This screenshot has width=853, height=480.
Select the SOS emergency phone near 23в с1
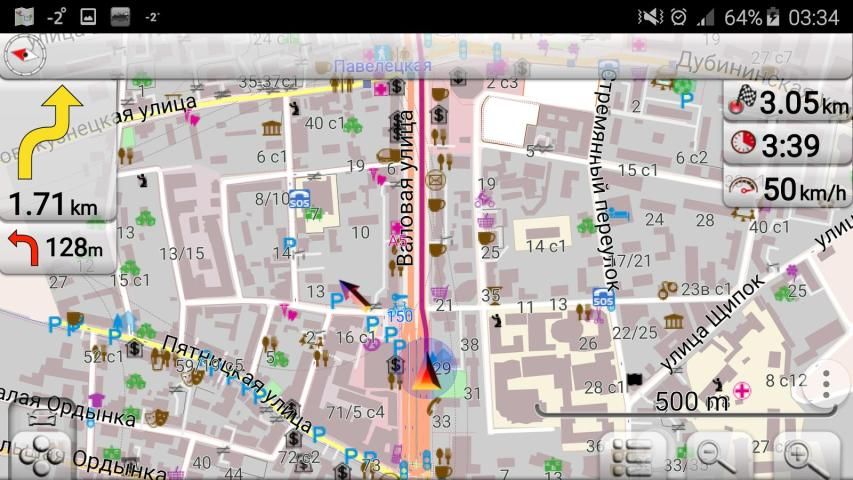click(x=602, y=296)
